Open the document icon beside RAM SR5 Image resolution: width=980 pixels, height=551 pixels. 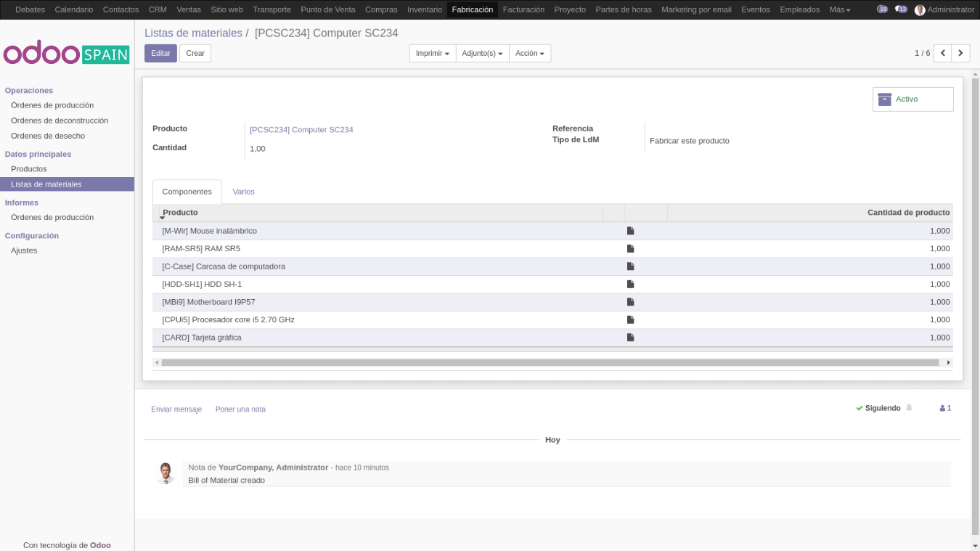[x=630, y=248]
